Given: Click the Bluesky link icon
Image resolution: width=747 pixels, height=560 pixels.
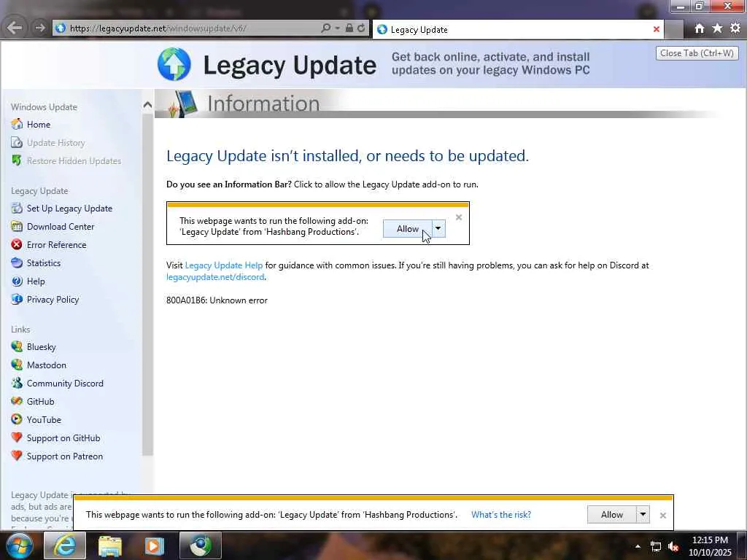Looking at the screenshot, I should [17, 346].
